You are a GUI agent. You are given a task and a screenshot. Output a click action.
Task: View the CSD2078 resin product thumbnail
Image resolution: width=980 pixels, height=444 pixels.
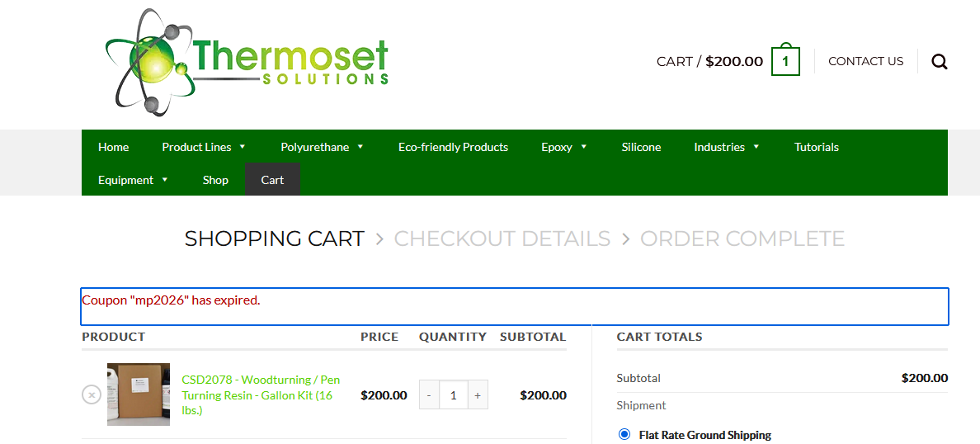(x=138, y=394)
